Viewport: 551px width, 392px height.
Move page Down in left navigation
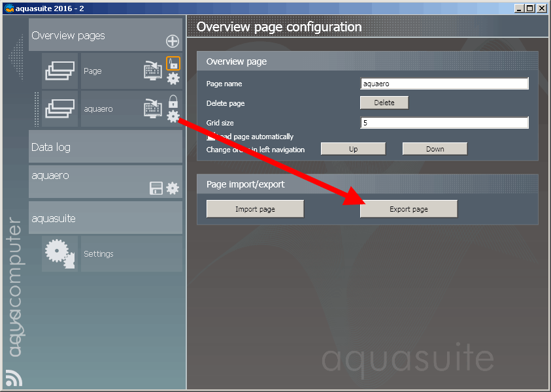tap(435, 149)
